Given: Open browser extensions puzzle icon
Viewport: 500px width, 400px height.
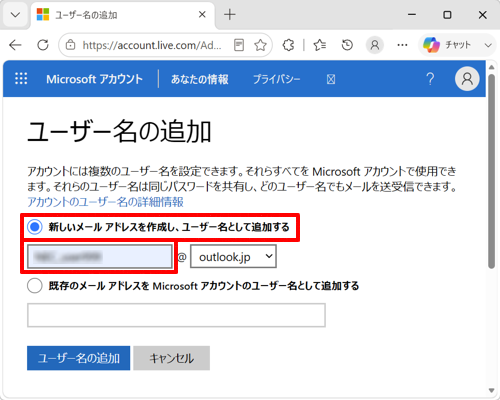Looking at the screenshot, I should tap(288, 45).
